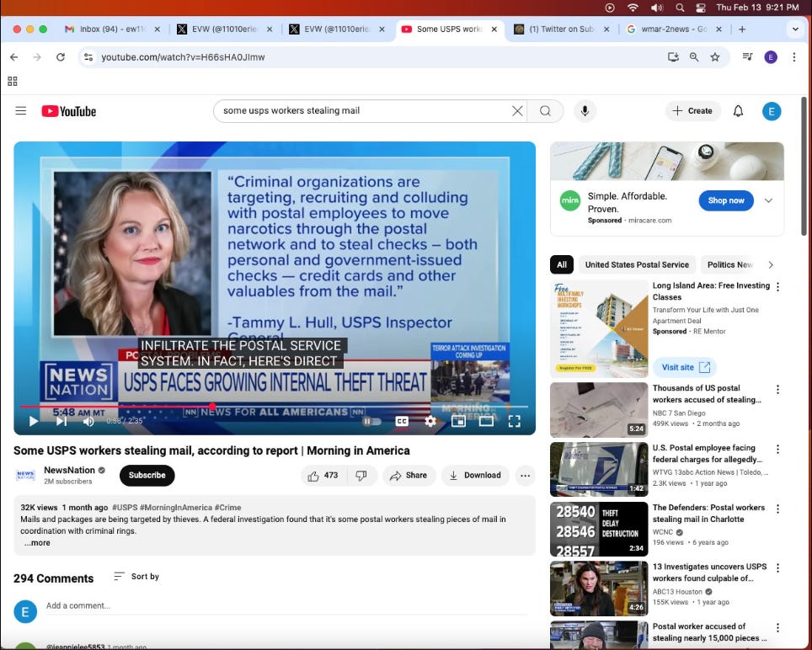Select the Politics News chip
Viewport: 812px width, 650px height.
pos(729,264)
